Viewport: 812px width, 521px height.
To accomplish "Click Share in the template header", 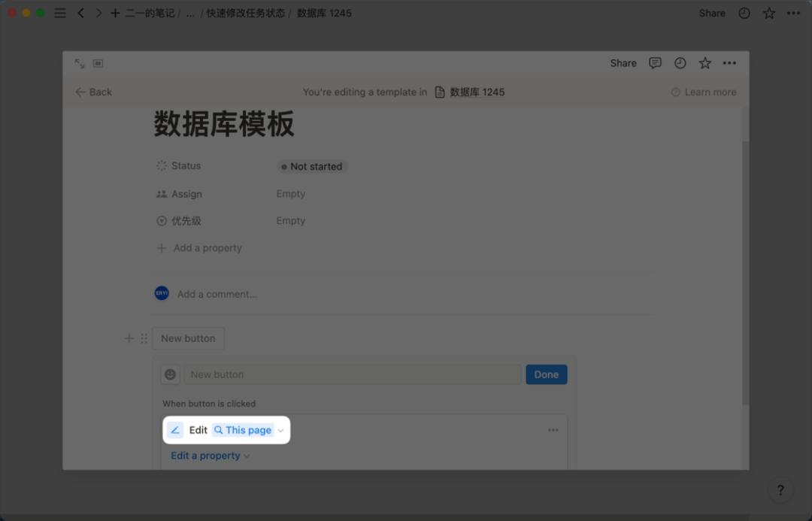I will click(623, 63).
